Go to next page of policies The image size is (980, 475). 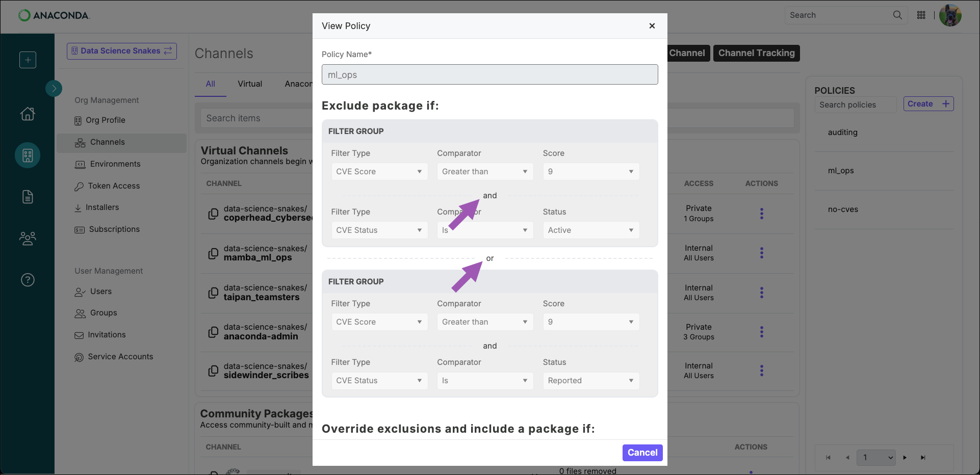pos(905,458)
